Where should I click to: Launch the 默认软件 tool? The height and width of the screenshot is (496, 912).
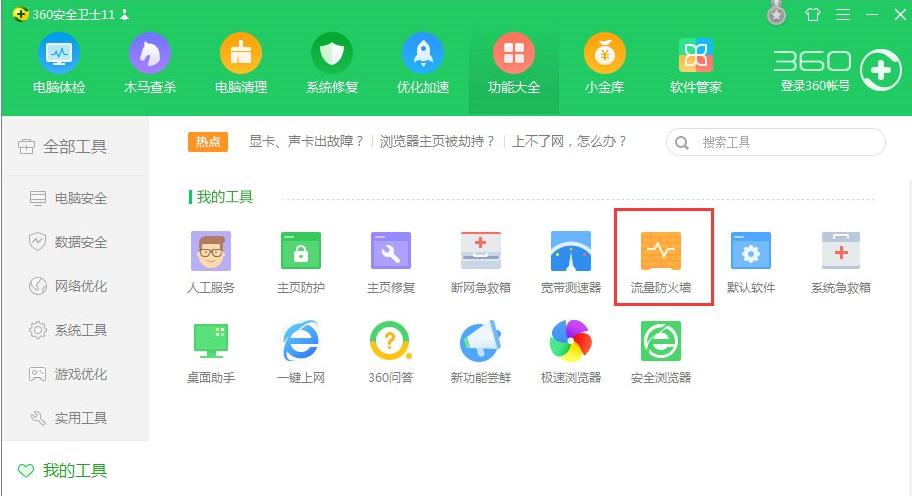751,262
